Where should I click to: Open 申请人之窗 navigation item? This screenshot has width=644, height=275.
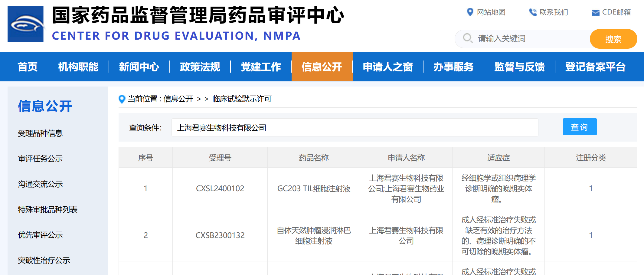[x=388, y=67]
